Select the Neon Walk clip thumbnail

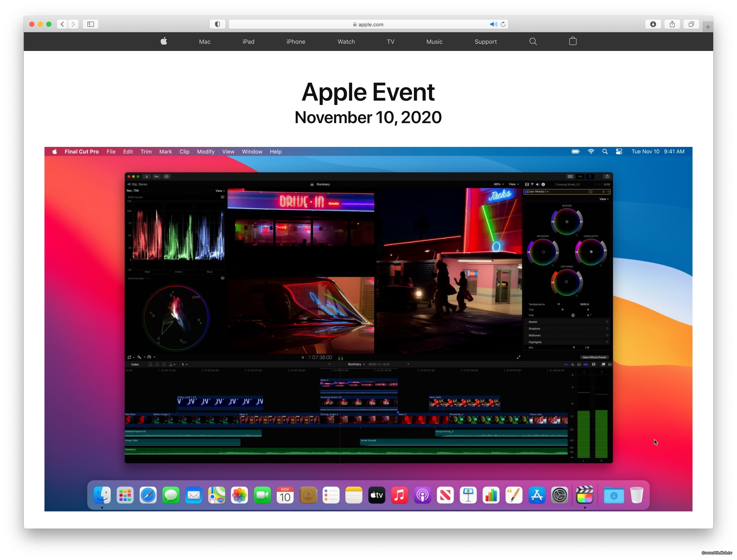click(465, 403)
